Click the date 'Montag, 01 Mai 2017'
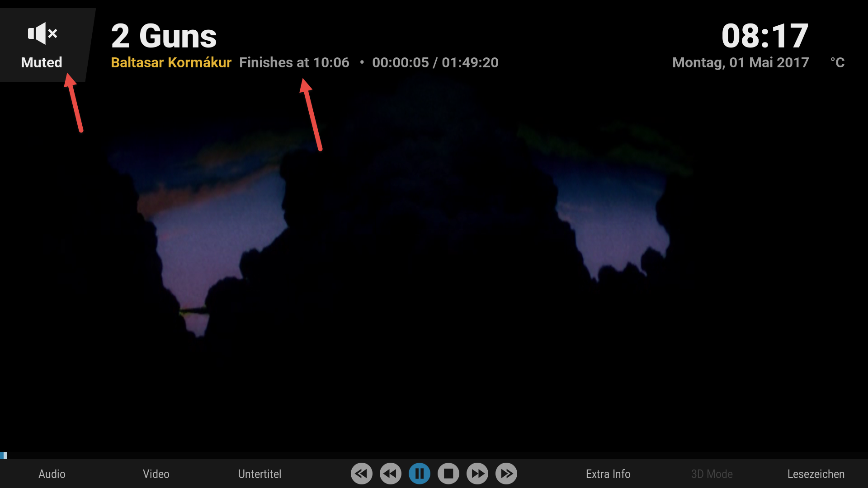Screen dimensions: 868x488 coord(741,62)
